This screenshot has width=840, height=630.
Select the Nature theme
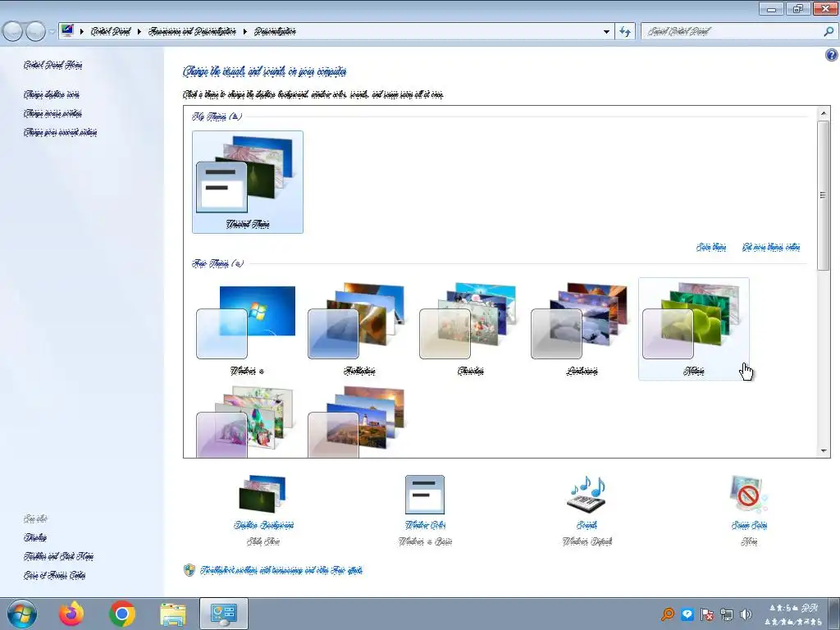tap(694, 330)
